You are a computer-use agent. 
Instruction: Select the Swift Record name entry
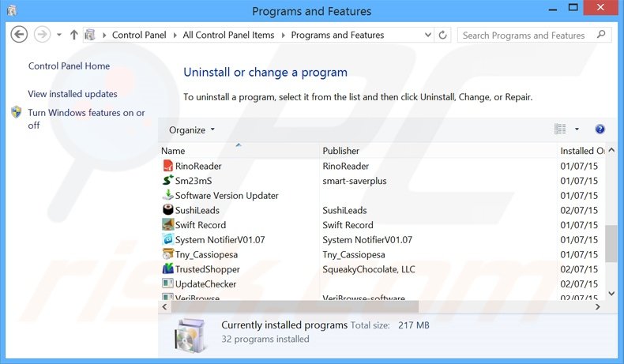click(x=201, y=225)
